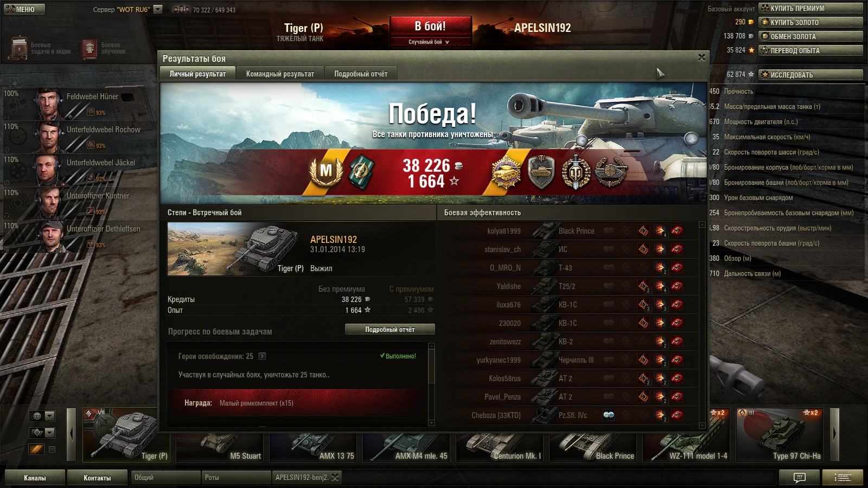
Task: Click platoon icon next to Cheboza
Action: click(609, 415)
